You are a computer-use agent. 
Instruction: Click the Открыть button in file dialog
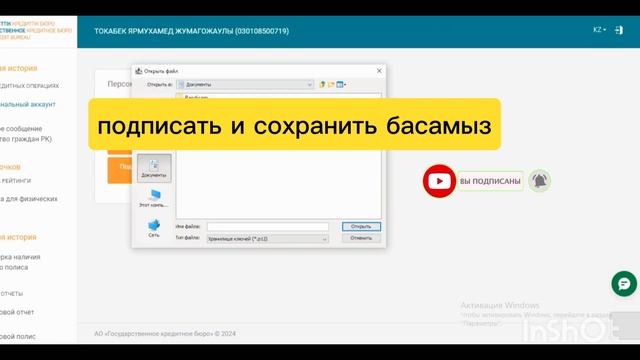[361, 227]
